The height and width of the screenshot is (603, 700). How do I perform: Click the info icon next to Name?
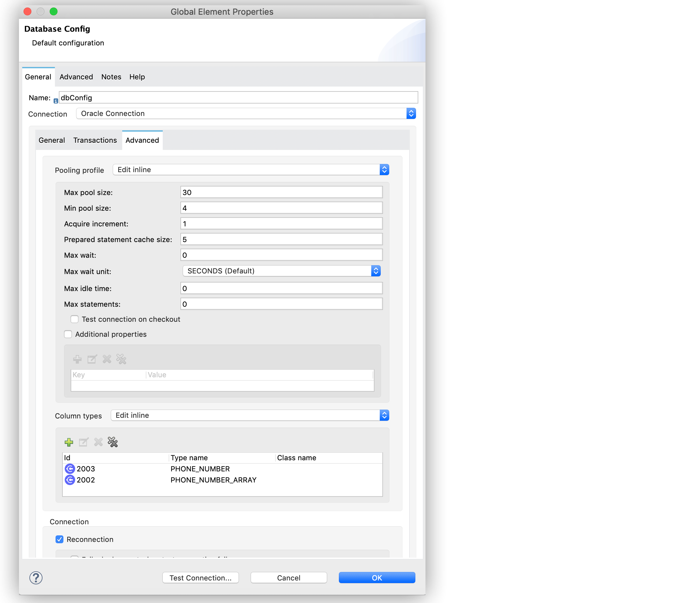56,100
